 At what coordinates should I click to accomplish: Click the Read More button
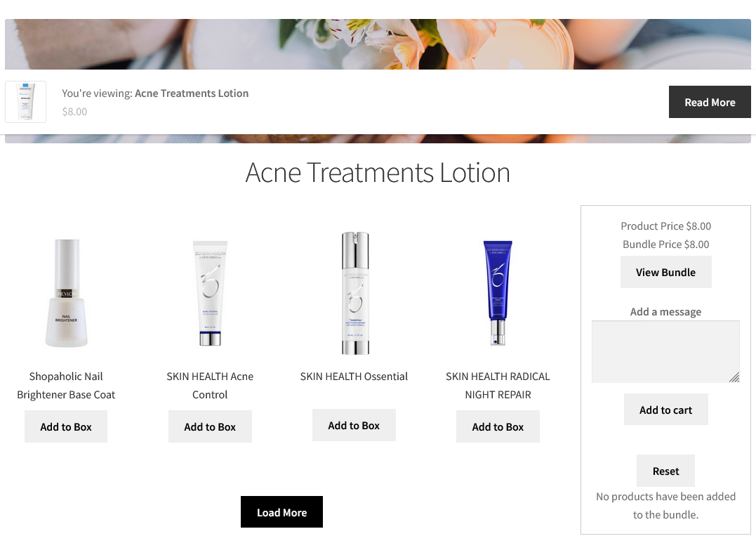coord(709,102)
